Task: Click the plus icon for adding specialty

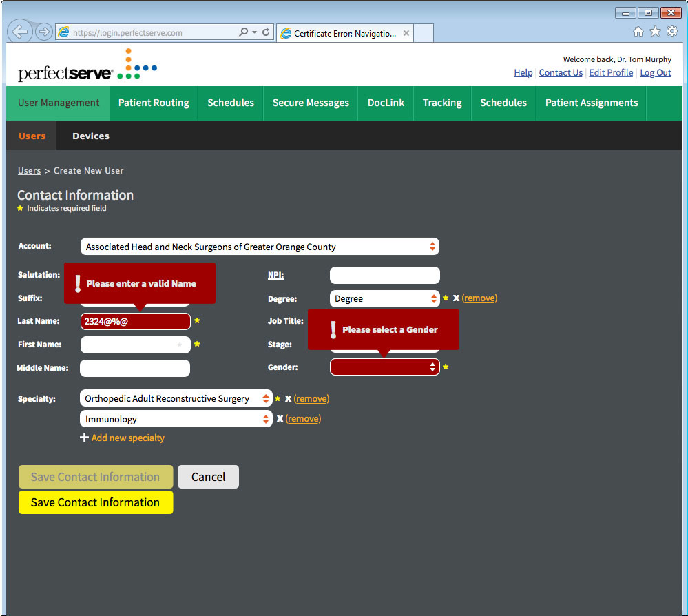Action: [x=84, y=438]
